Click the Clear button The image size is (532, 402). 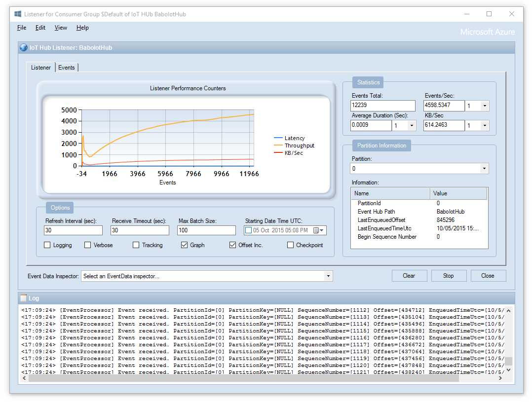click(x=409, y=276)
